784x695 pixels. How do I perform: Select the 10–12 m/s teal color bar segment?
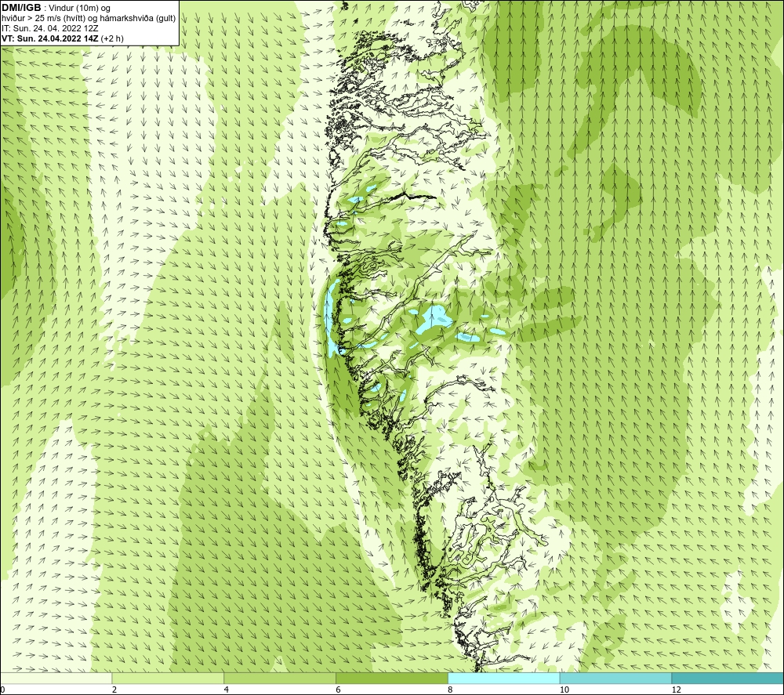(616, 678)
